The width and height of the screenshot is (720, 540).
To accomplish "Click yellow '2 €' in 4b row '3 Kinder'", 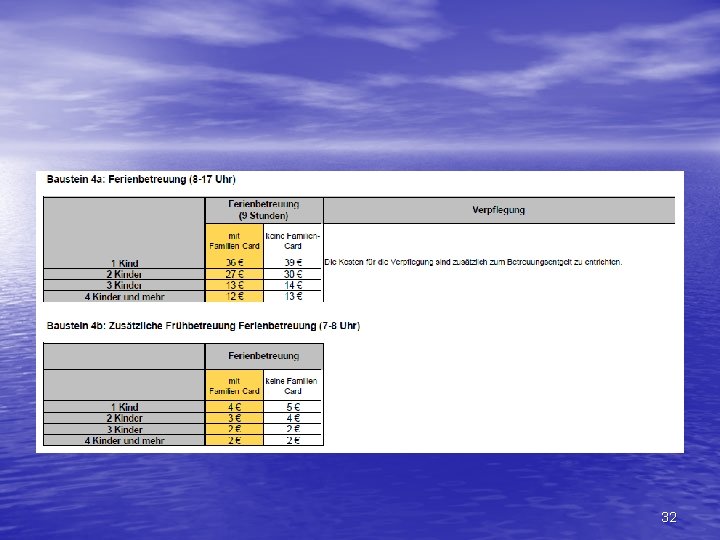I will [234, 429].
